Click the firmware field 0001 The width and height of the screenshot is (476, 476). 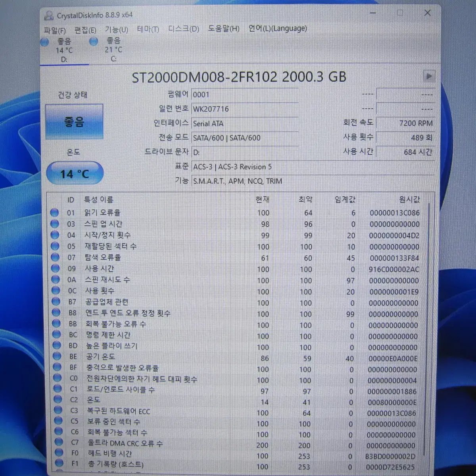[245, 94]
